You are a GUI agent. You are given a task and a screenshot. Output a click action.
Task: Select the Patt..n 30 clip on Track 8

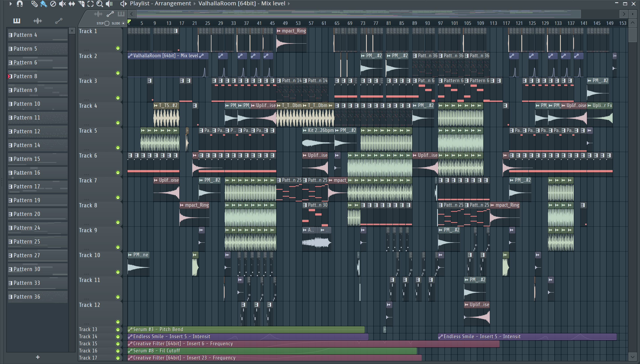click(x=315, y=214)
